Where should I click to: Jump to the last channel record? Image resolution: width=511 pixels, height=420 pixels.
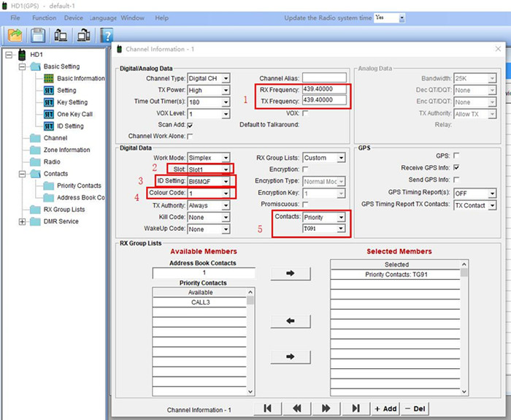[x=356, y=408]
